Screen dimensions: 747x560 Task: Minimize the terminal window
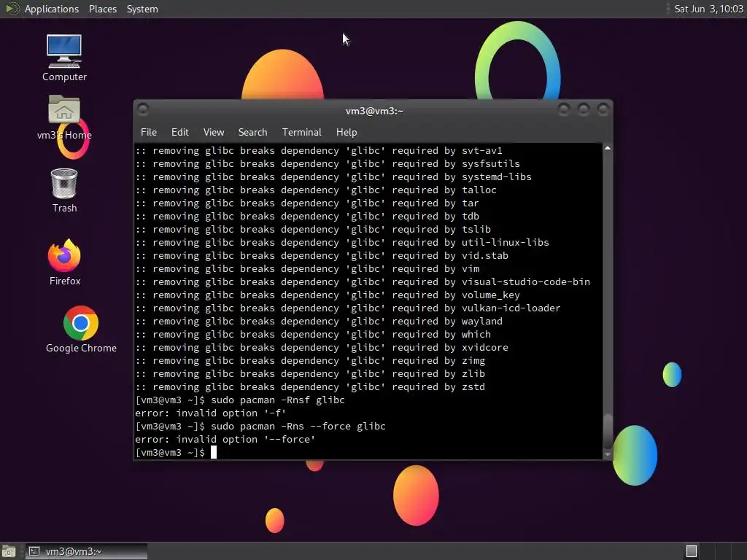[x=564, y=110]
